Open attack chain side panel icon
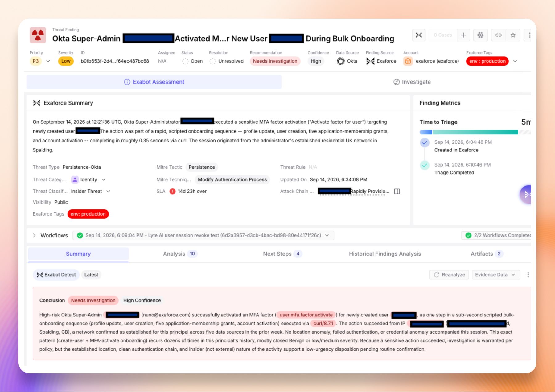The image size is (555, 392). [397, 192]
